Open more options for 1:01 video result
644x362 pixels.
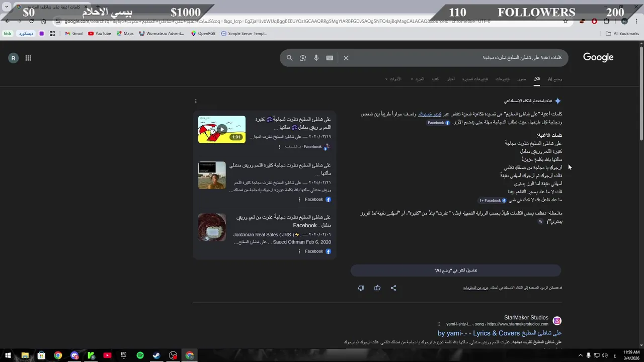[x=279, y=147]
